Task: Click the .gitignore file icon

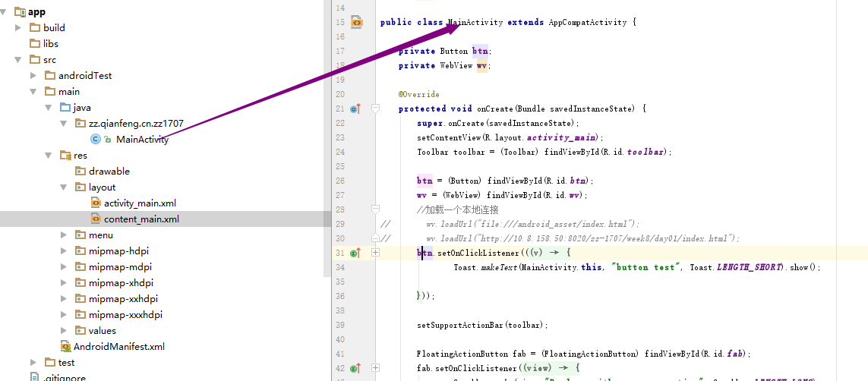Action: [34, 378]
